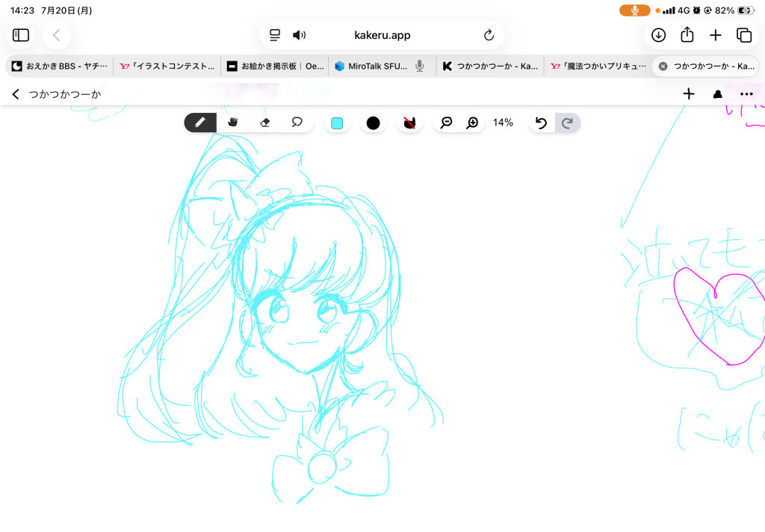Select the pen drawing tool
The height and width of the screenshot is (532, 765).
click(200, 123)
